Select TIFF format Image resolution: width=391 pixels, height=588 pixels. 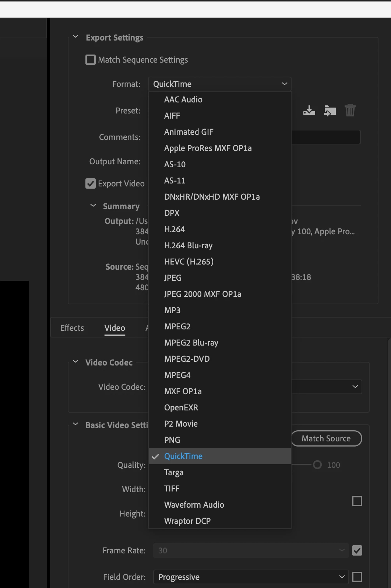coord(220,489)
